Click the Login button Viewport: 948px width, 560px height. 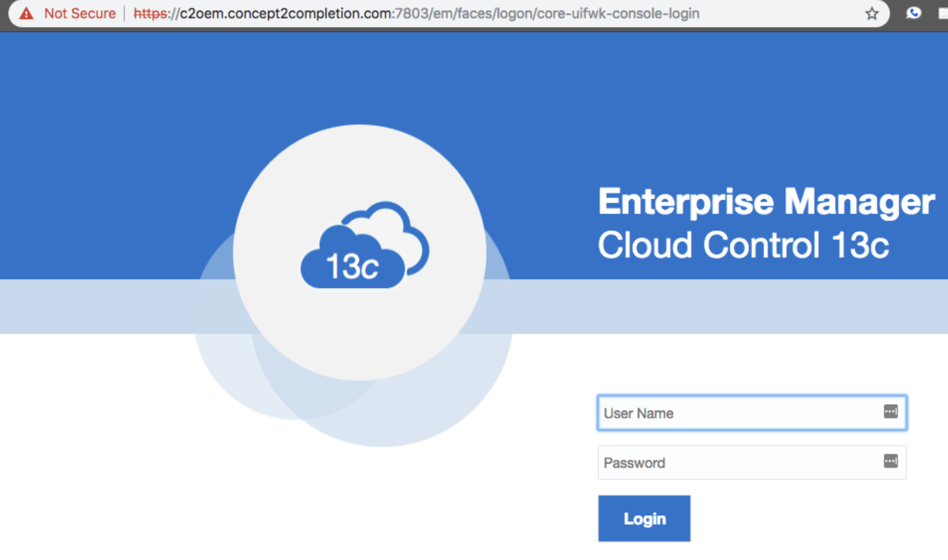644,518
